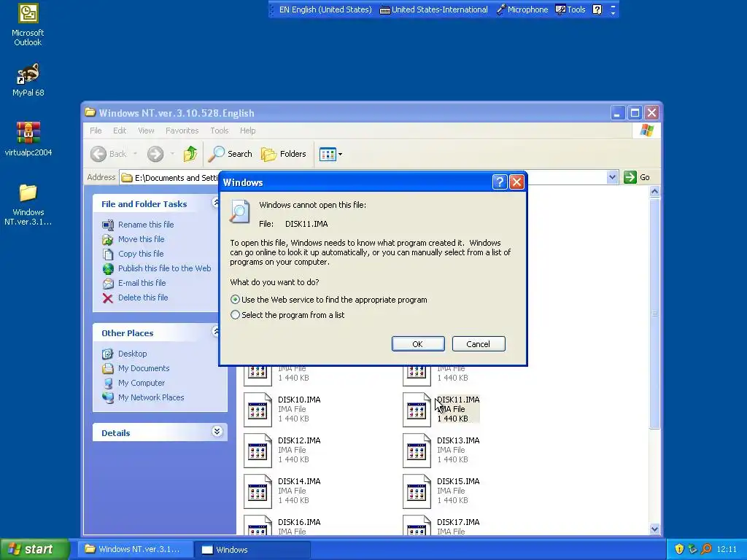Click the search magnifier tray icon
Screen dimensions: 747x560
(x=706, y=549)
